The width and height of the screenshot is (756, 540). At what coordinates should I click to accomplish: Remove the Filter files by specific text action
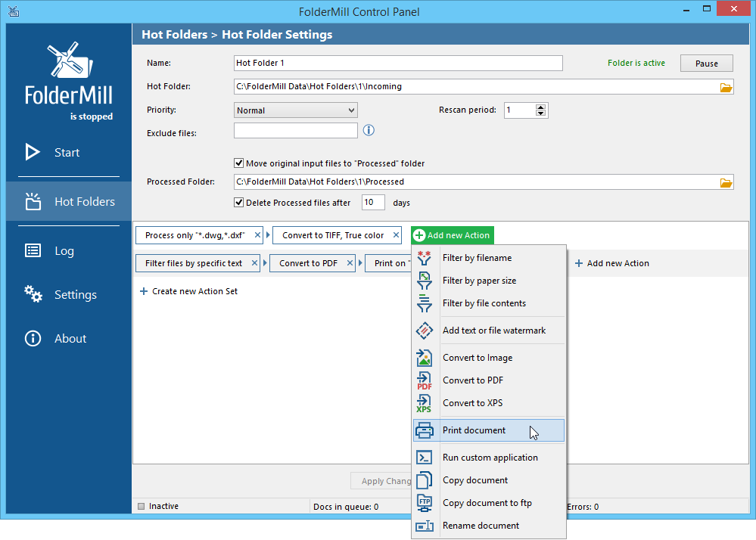pos(254,263)
